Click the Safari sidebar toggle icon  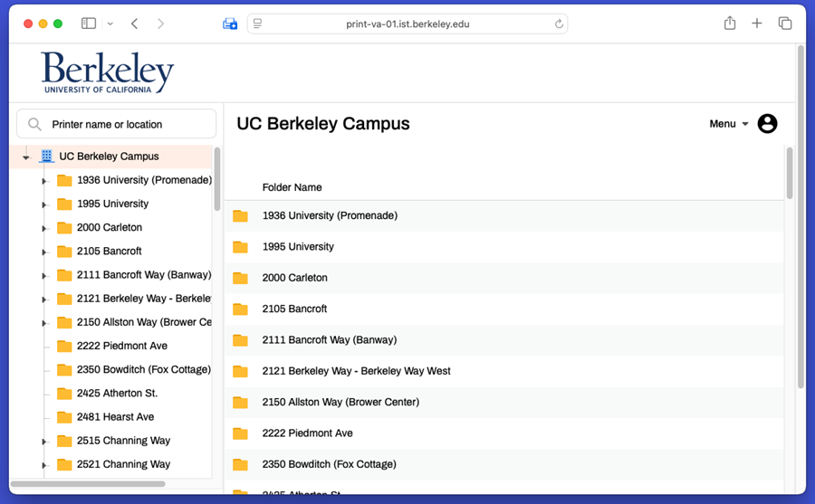click(89, 24)
